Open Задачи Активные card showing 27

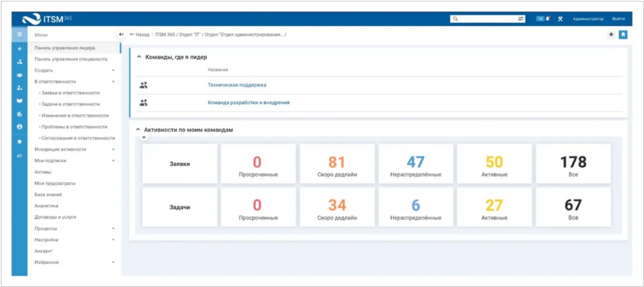click(x=495, y=207)
